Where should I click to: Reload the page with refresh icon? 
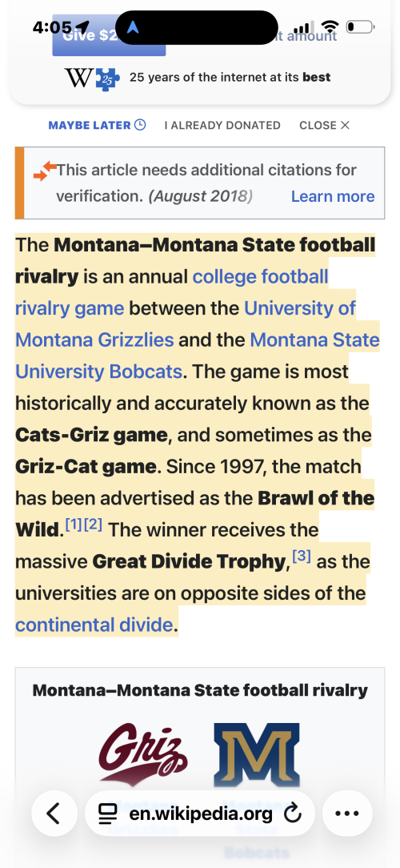point(292,814)
